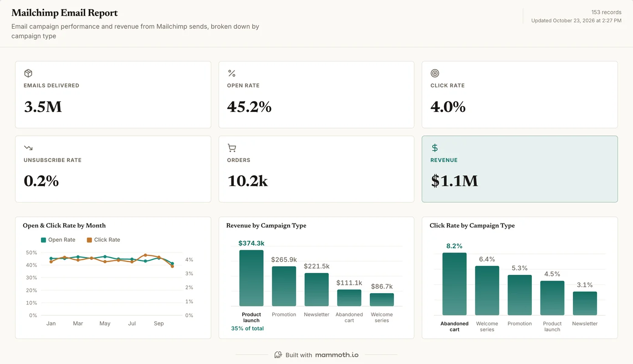Viewport: 633px width, 364px height.
Task: Toggle the Open Rate legend entry
Action: coord(58,240)
